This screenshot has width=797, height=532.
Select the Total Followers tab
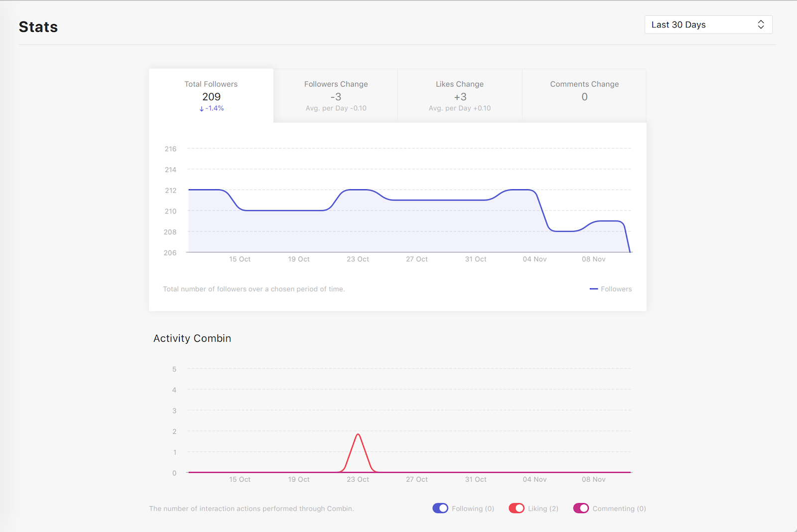[211, 95]
